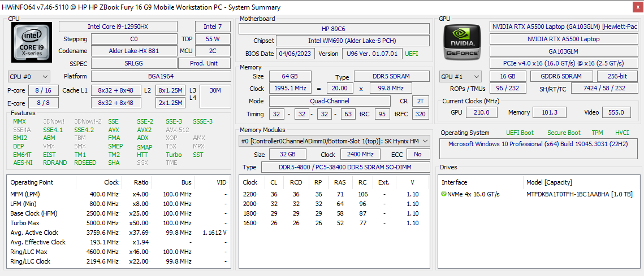Click the Intel Core i9 X-series logo
This screenshot has width=644, height=276.
[33, 43]
